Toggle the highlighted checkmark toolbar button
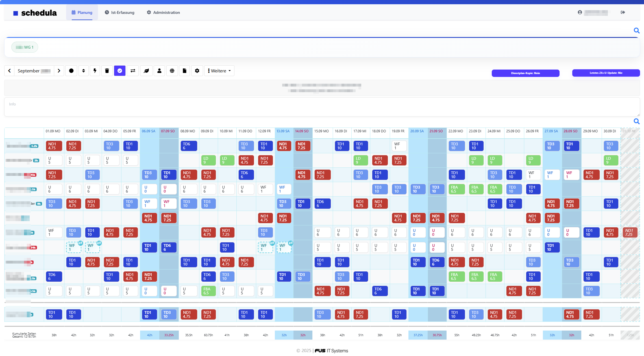 tap(120, 71)
